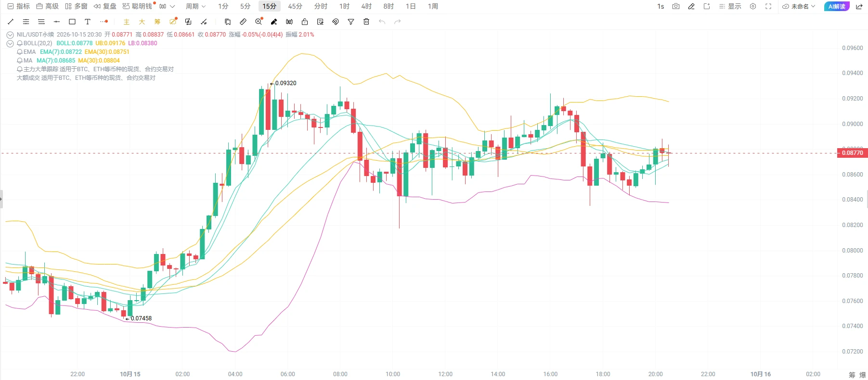Toggle the 大 large-order marker
Image resolution: width=868 pixels, height=380 pixels.
coord(142,22)
